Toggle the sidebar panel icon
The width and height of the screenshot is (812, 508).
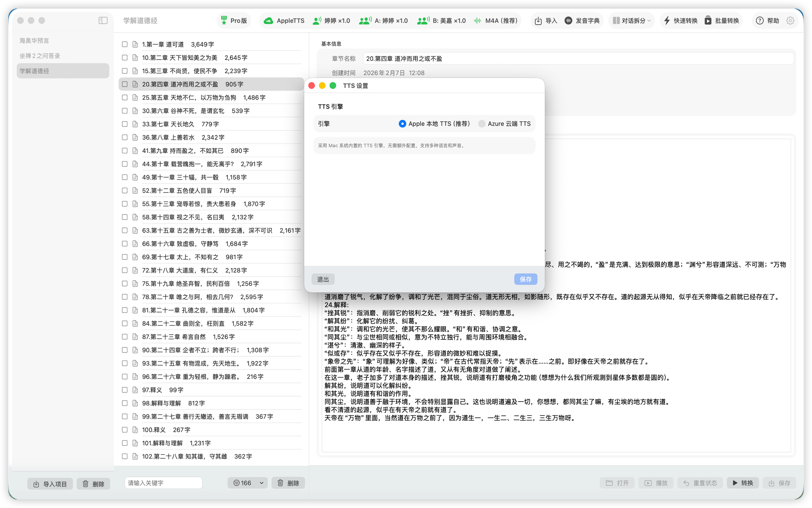(103, 21)
